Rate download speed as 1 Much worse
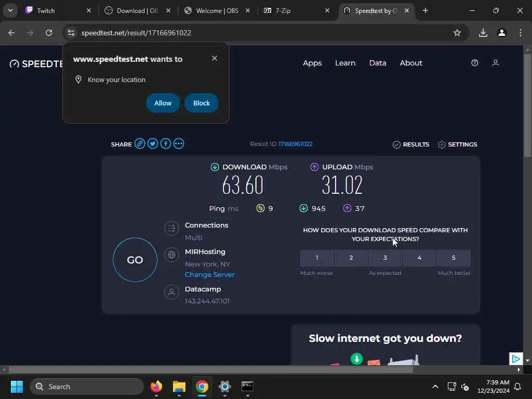 tap(317, 258)
